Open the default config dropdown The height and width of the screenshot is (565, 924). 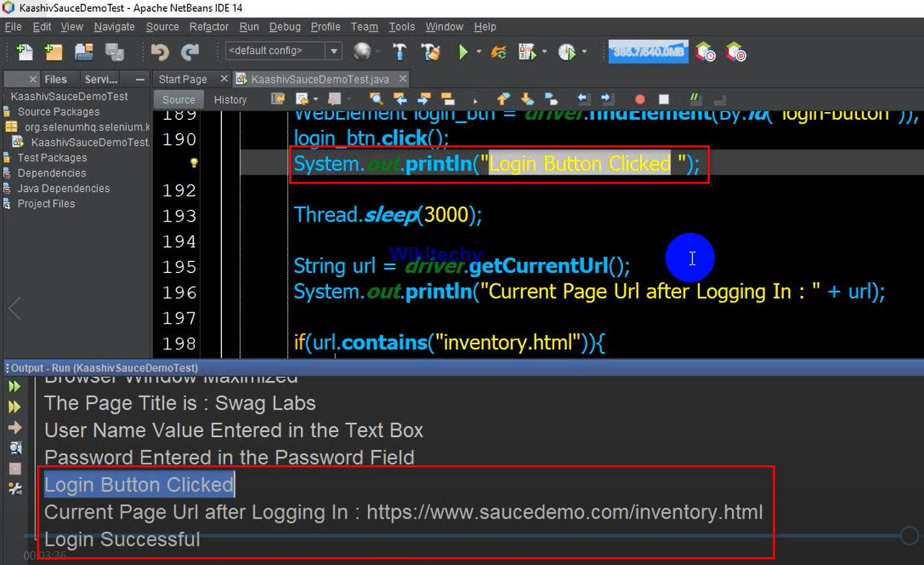333,51
